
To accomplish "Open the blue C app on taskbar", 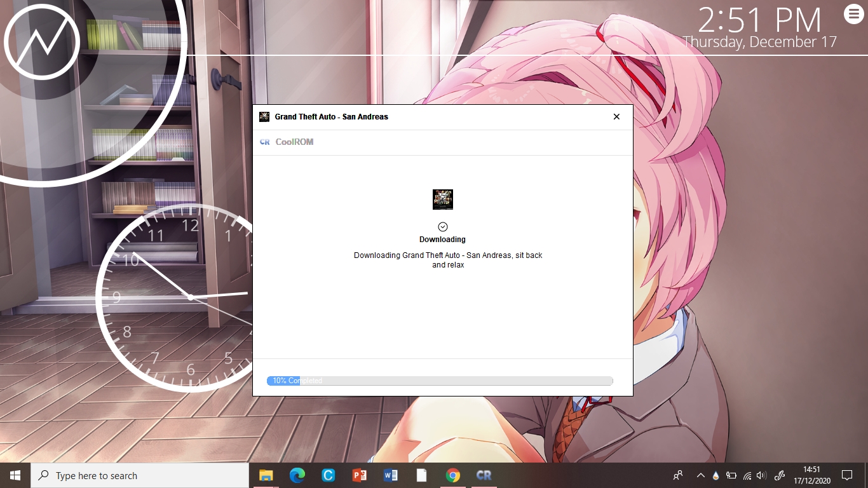I will click(328, 475).
